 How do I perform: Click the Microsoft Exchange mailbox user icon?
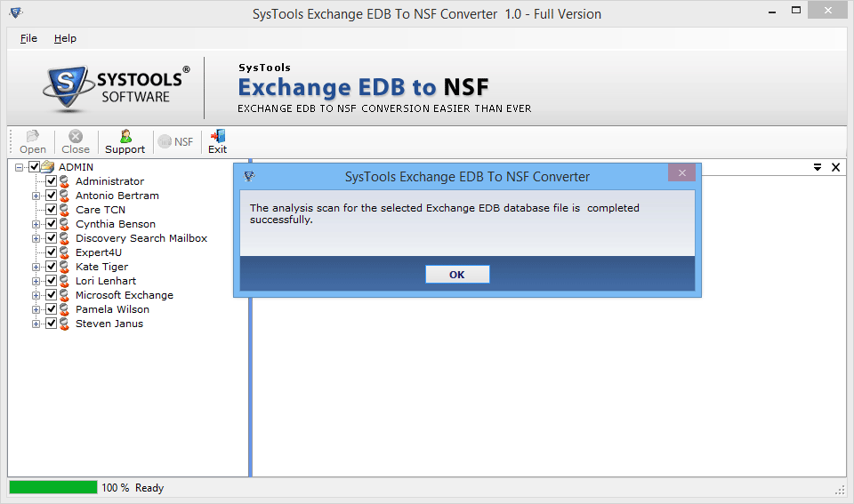[64, 295]
